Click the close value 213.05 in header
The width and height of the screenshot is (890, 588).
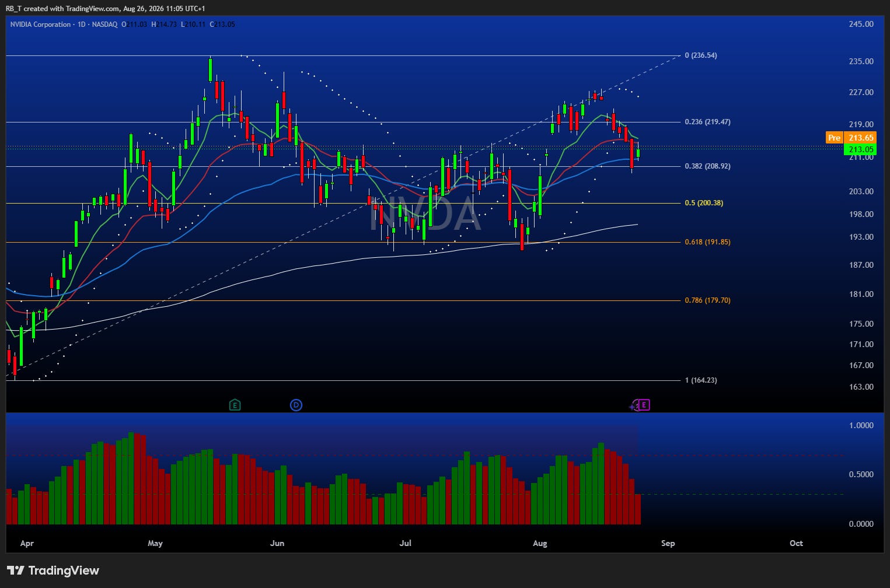pos(225,24)
